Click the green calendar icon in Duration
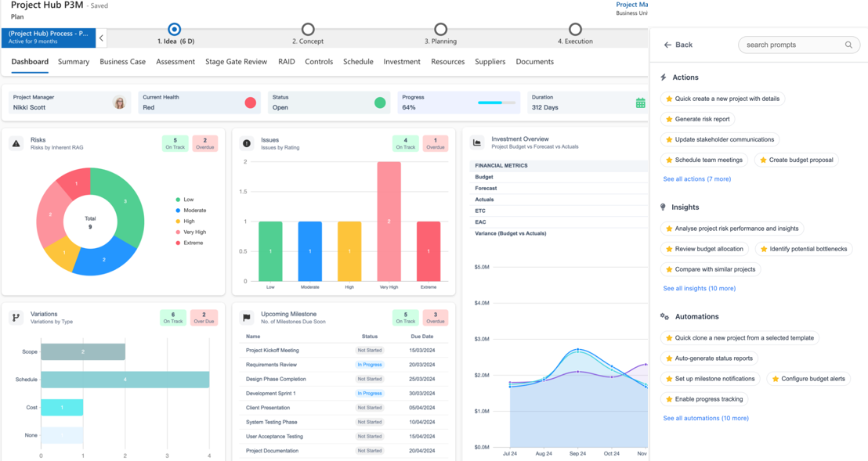The height and width of the screenshot is (461, 868). [x=641, y=103]
